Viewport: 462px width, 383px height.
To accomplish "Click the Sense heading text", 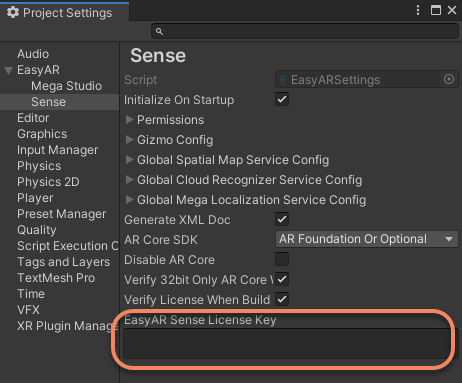I will click(158, 55).
